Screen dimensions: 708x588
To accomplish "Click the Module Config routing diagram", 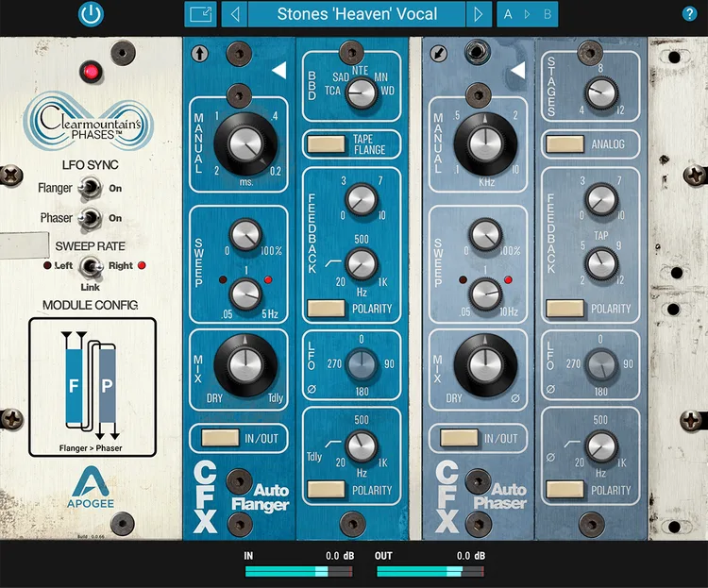I will coord(92,386).
